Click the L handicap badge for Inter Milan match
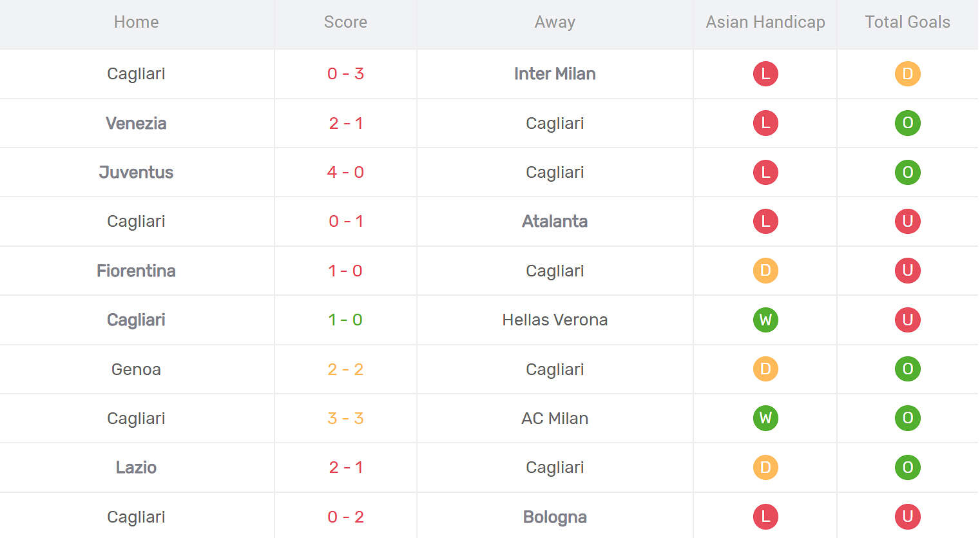This screenshot has height=538, width=980. 765,74
